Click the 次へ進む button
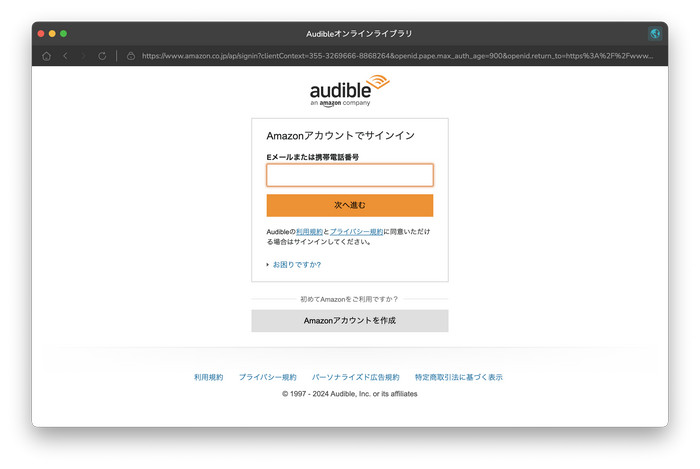This screenshot has height=469, width=700. (350, 205)
